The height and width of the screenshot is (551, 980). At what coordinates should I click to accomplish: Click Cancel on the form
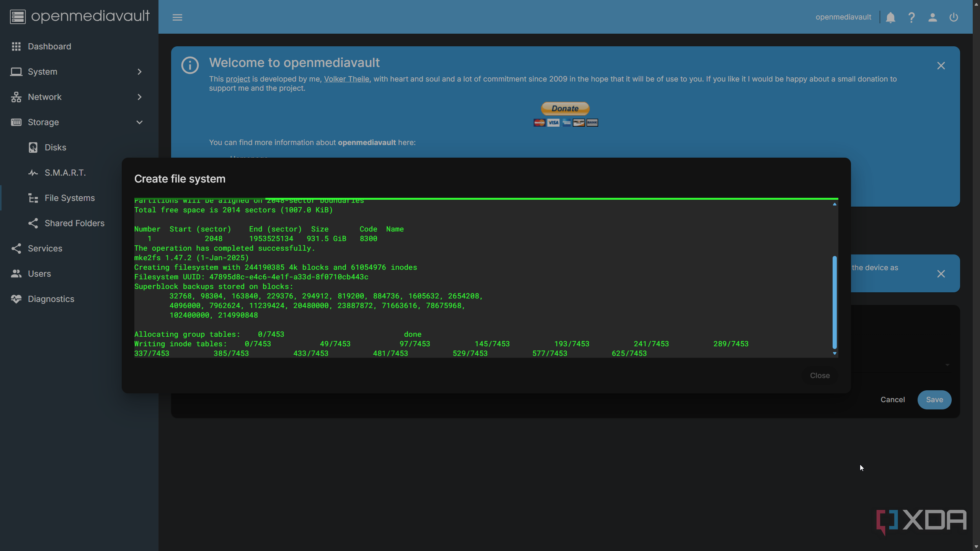pos(892,399)
